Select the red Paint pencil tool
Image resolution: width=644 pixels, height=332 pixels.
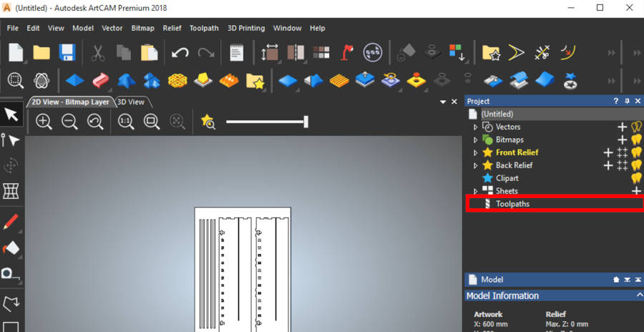(x=11, y=222)
